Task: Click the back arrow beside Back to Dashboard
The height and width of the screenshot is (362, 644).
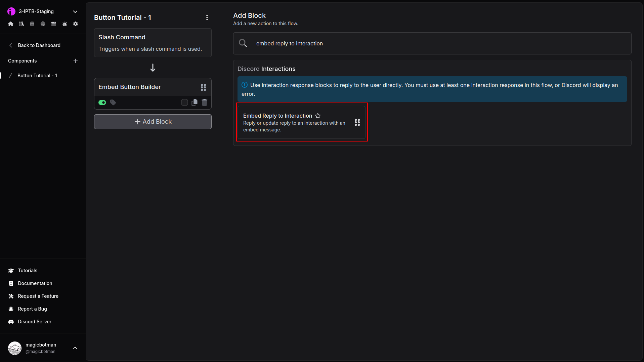Action: coord(11,45)
